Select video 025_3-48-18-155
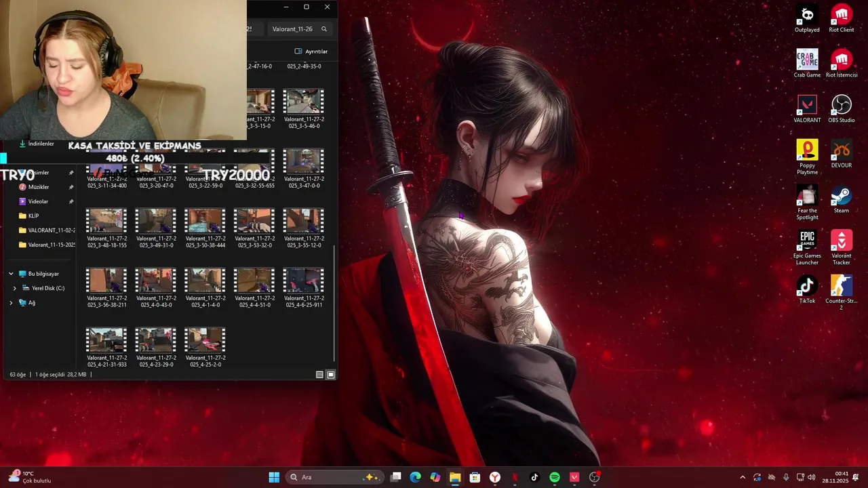The image size is (868, 488). pyautogui.click(x=106, y=228)
